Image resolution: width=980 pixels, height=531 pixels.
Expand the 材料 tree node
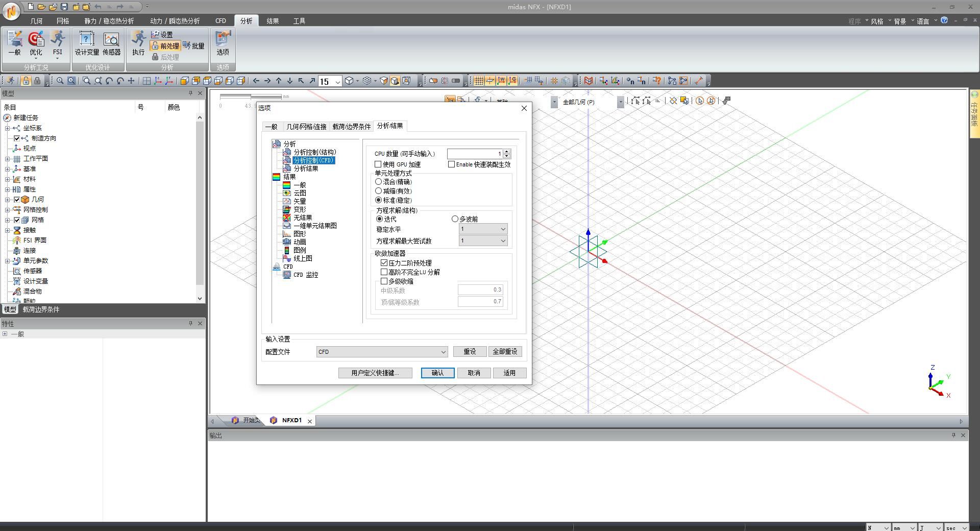coord(8,179)
